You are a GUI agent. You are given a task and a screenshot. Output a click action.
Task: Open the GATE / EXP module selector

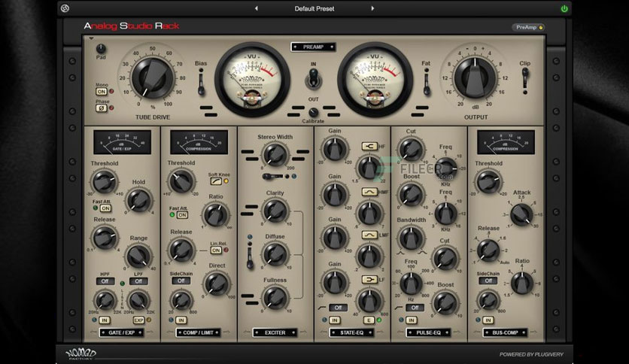click(122, 332)
